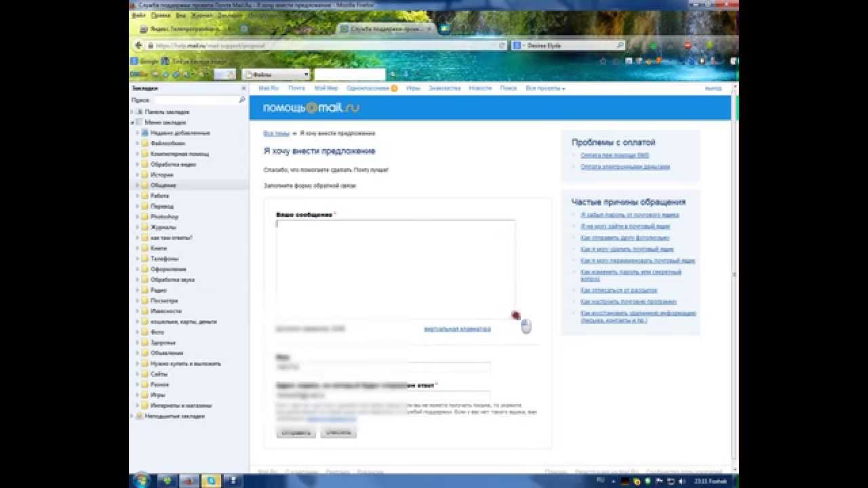This screenshot has width=868, height=488.
Task: Click the Здоровье folder icon
Action: [x=144, y=342]
